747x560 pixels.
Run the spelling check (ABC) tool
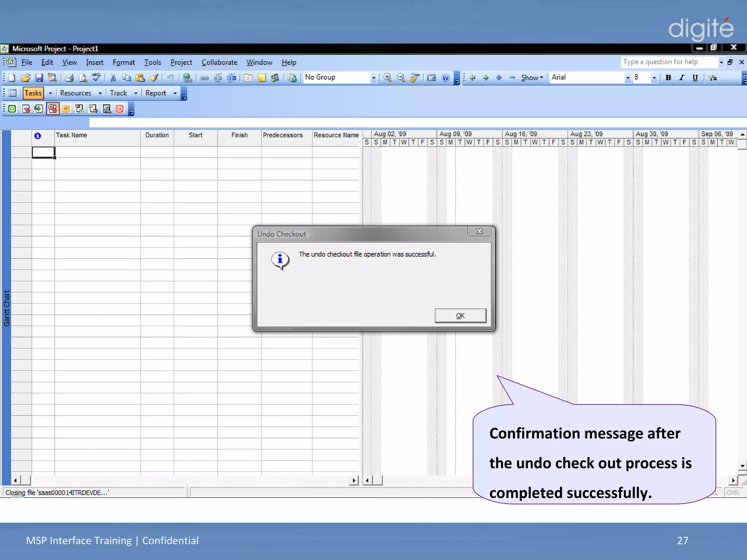96,77
